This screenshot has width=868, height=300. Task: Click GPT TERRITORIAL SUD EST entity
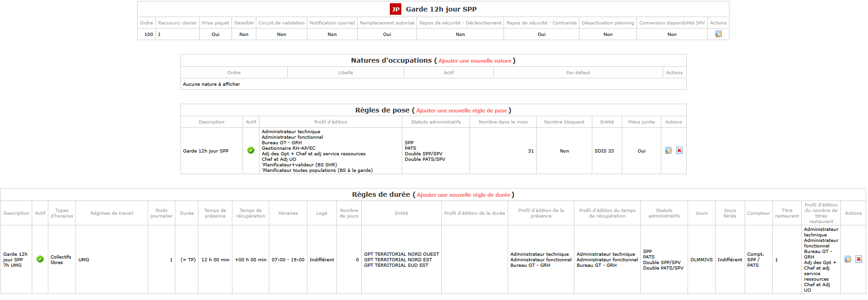coord(396,265)
